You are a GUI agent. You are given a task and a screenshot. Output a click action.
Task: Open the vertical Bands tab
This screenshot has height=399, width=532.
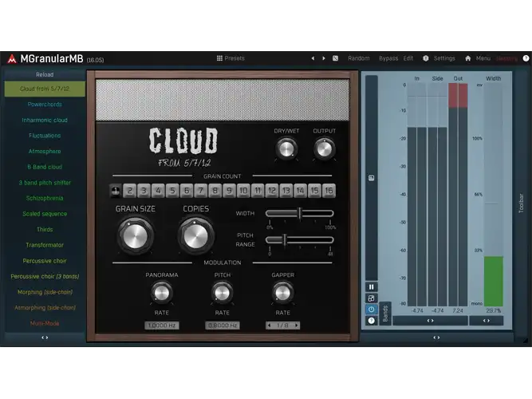[x=385, y=314]
